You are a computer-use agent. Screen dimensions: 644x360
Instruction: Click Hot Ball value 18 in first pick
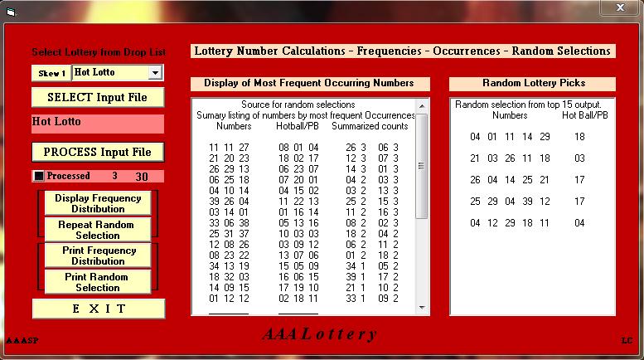pyautogui.click(x=579, y=137)
